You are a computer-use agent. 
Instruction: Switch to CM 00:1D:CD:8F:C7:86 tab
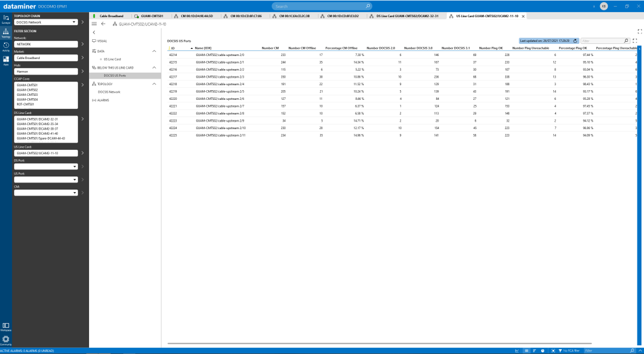[x=246, y=16]
